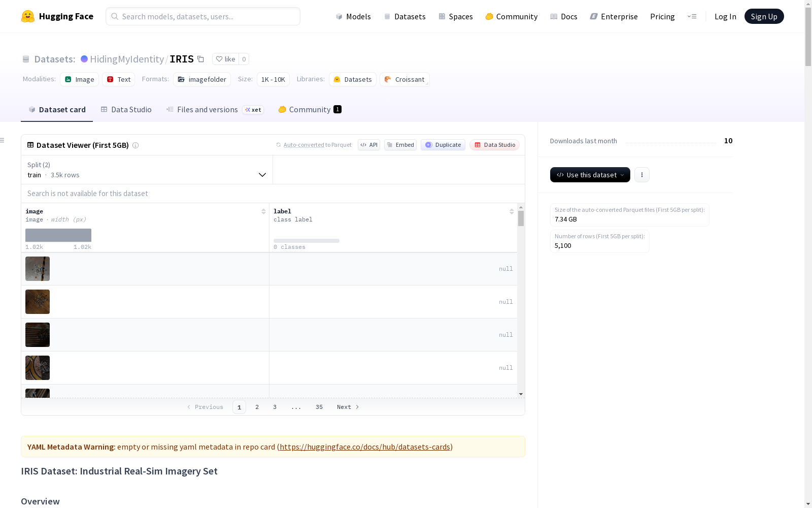Expand the Split train dropdown
Screen dimensions: 812x508
[147, 170]
